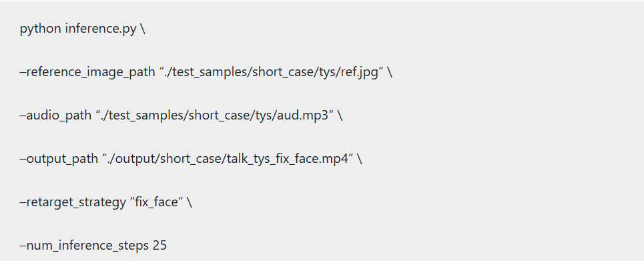Select the –reference_image_path flag text
644x261 pixels.
88,72
